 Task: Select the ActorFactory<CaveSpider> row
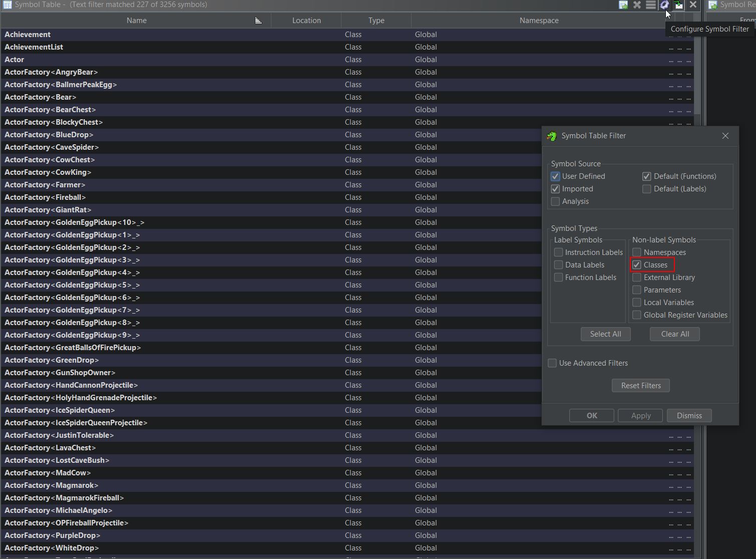point(271,147)
